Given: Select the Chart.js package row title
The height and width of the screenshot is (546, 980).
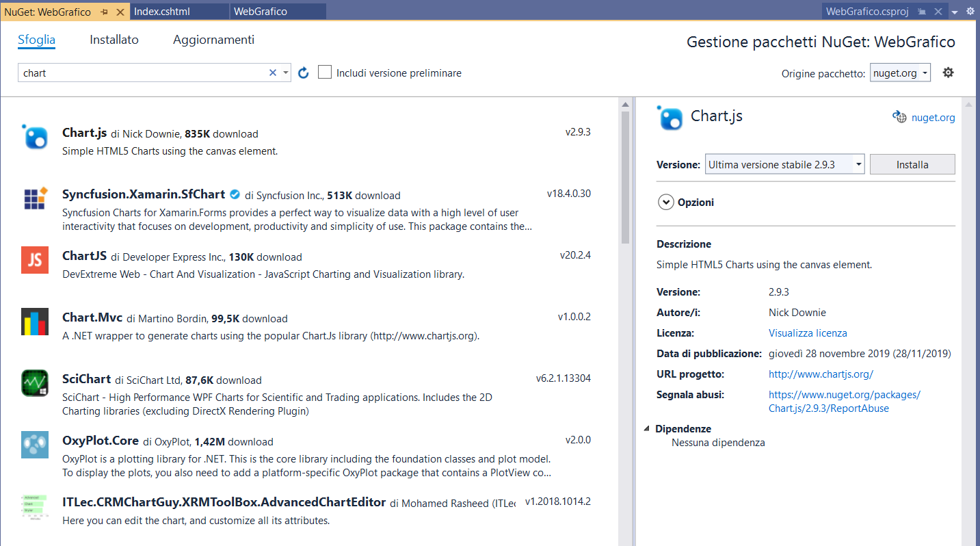Looking at the screenshot, I should [x=84, y=133].
